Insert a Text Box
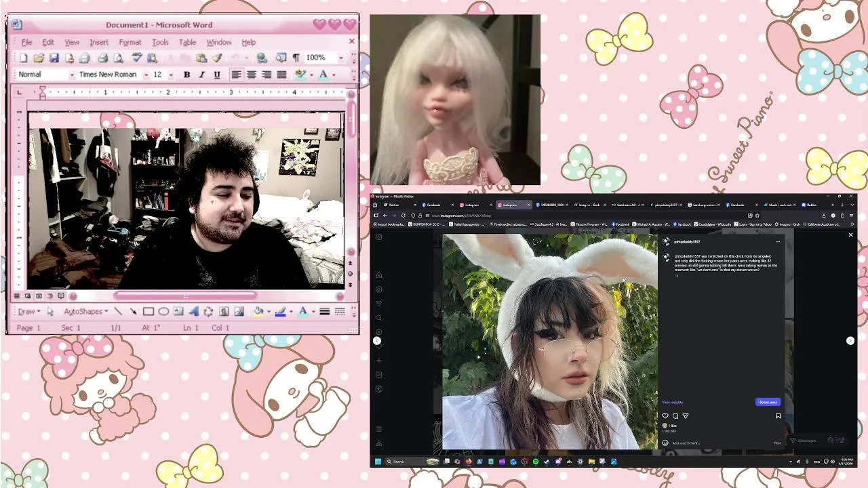Image resolution: width=868 pixels, height=488 pixels. coord(178,312)
